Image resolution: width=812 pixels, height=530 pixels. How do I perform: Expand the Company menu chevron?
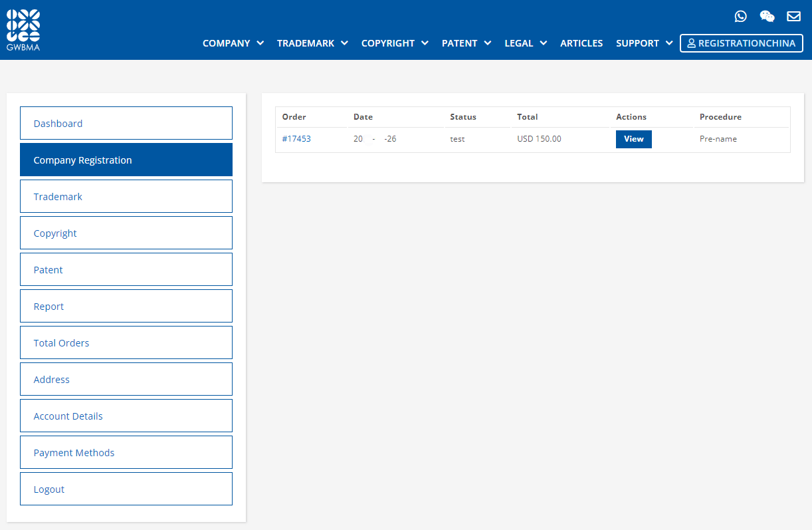(260, 43)
